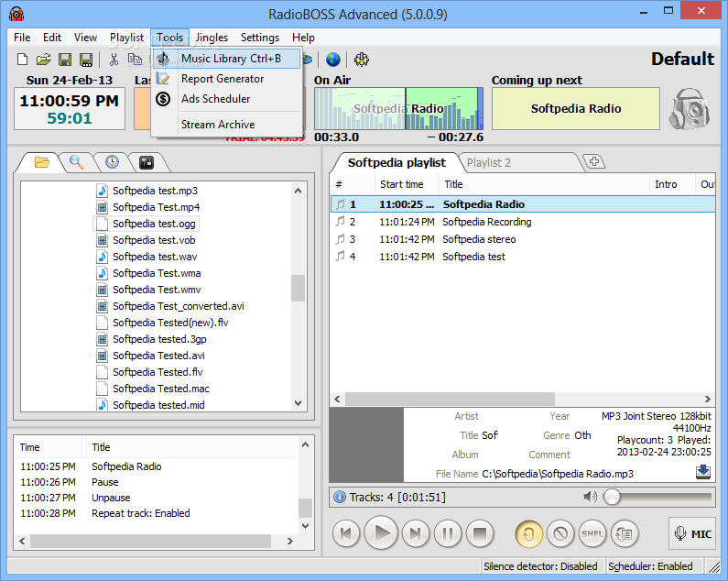Select the Softpedia playlist tab
Viewport: 728px width, 581px height.
tap(397, 163)
